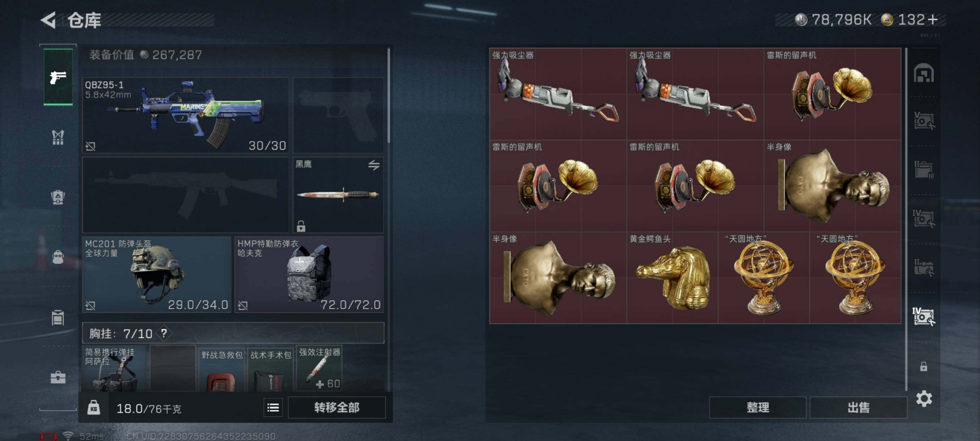
Task: Toggle the swap arrows on 黑鹰 knife
Action: pyautogui.click(x=374, y=165)
